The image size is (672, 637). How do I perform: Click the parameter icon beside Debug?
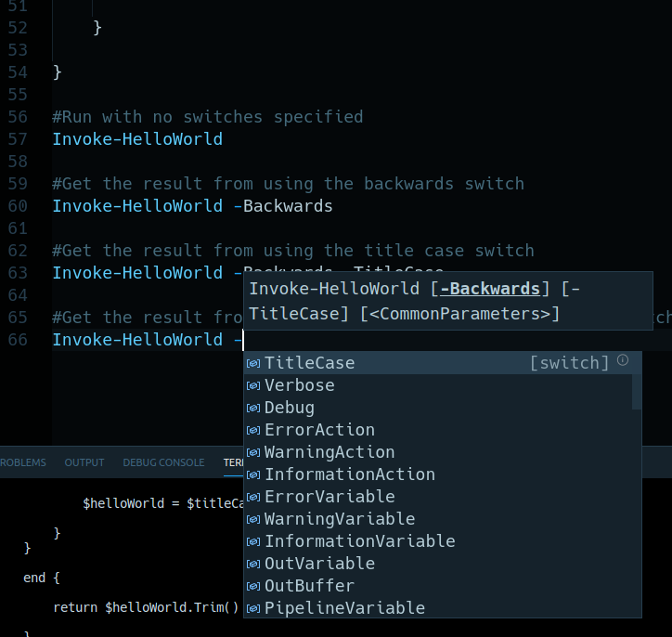pyautogui.click(x=252, y=408)
